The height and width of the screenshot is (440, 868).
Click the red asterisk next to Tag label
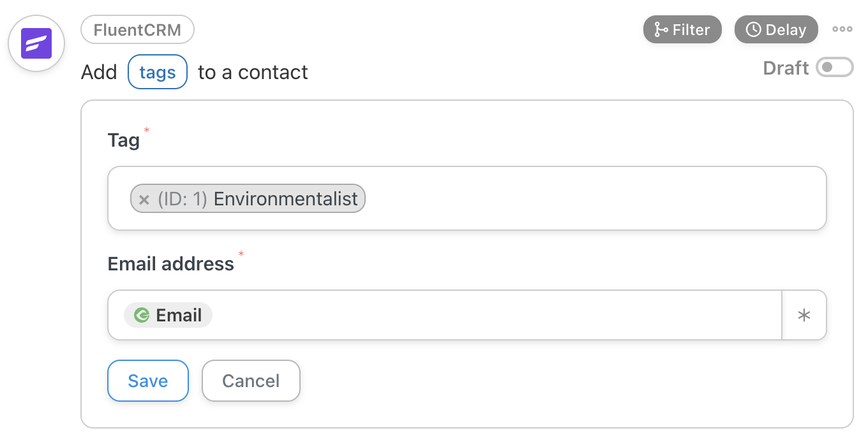(146, 131)
